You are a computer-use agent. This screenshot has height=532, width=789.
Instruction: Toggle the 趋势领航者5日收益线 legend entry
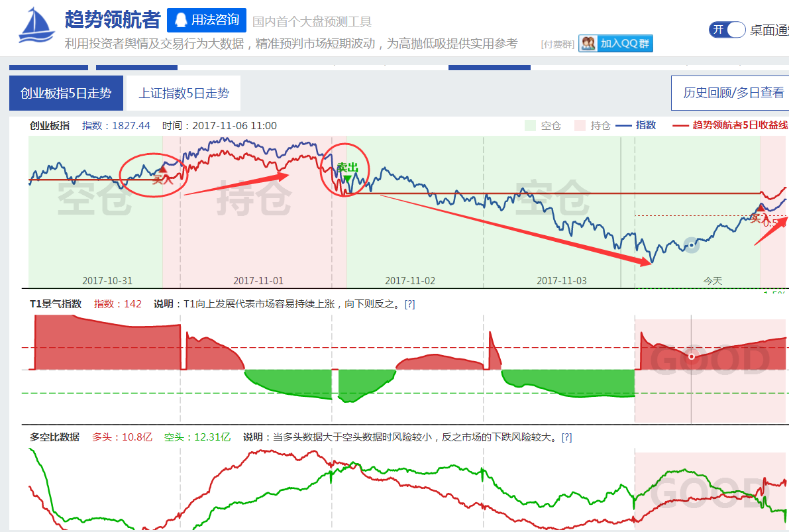(729, 125)
